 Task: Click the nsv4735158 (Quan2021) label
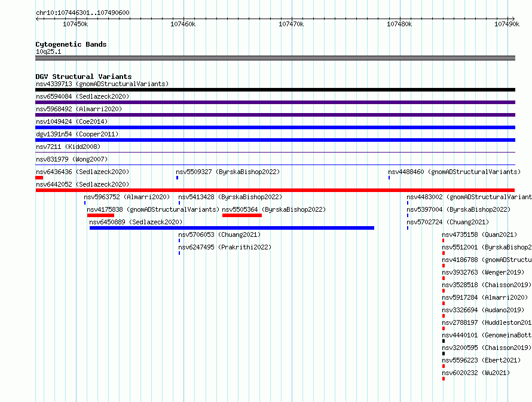479,234
